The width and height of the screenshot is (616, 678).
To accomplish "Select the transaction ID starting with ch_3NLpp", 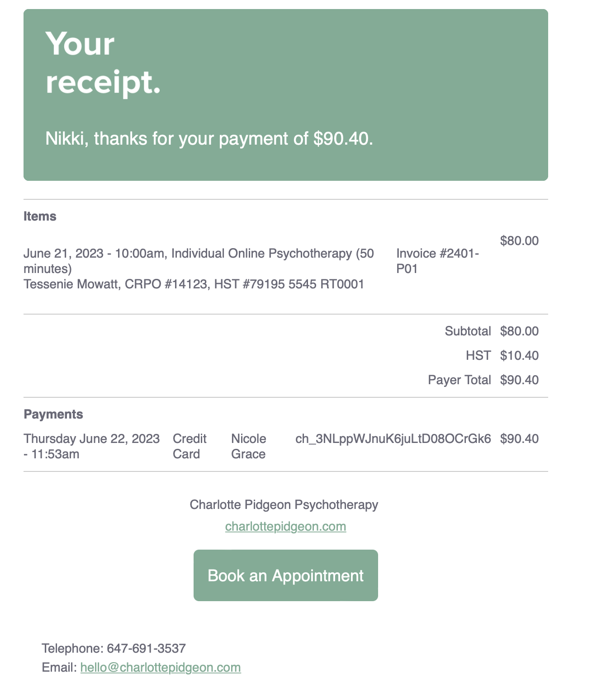I will [393, 439].
